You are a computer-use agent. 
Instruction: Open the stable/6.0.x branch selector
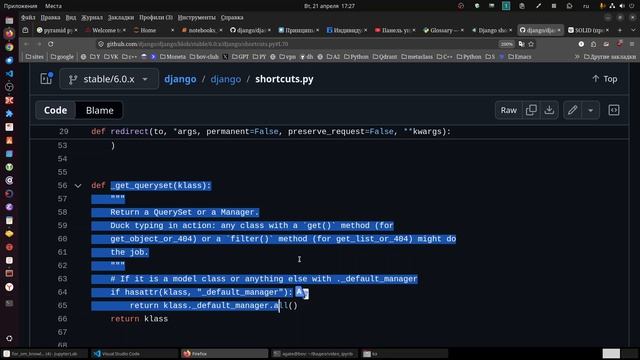coord(109,79)
